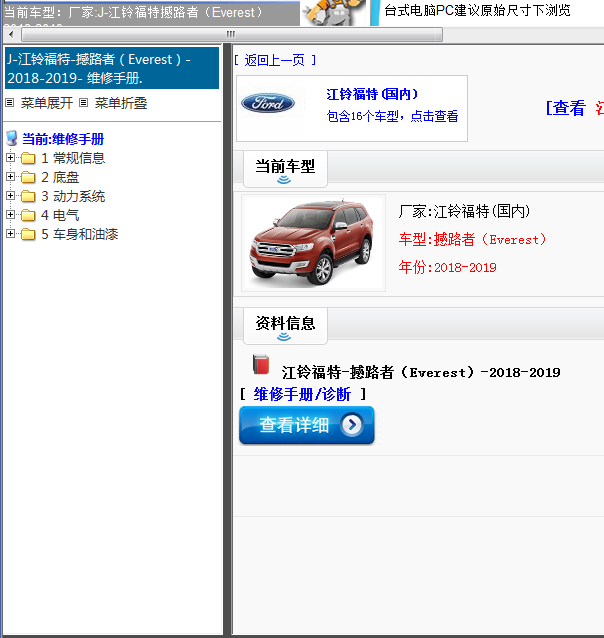Expand the 5 车身和油漆 tree node
604x638 pixels.
[x=11, y=234]
